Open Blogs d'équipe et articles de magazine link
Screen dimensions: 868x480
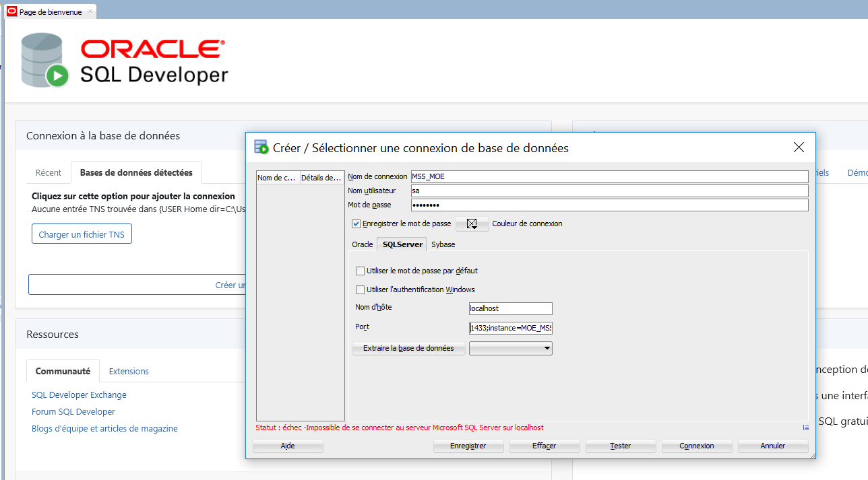(104, 428)
